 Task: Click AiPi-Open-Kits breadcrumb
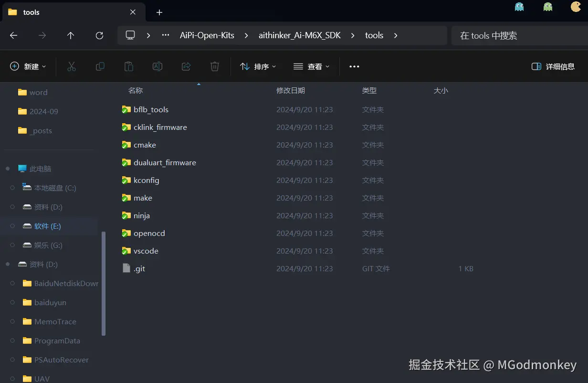(x=207, y=35)
